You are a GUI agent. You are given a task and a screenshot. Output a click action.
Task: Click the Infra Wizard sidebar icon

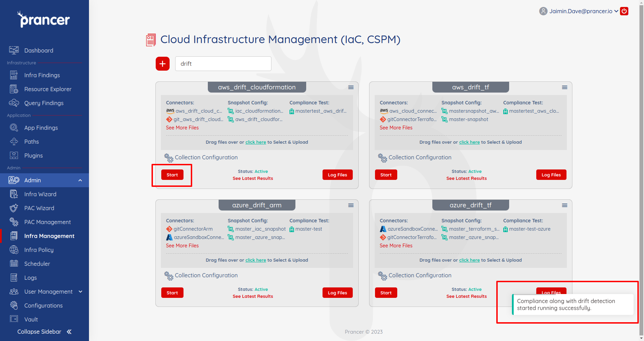tap(14, 194)
